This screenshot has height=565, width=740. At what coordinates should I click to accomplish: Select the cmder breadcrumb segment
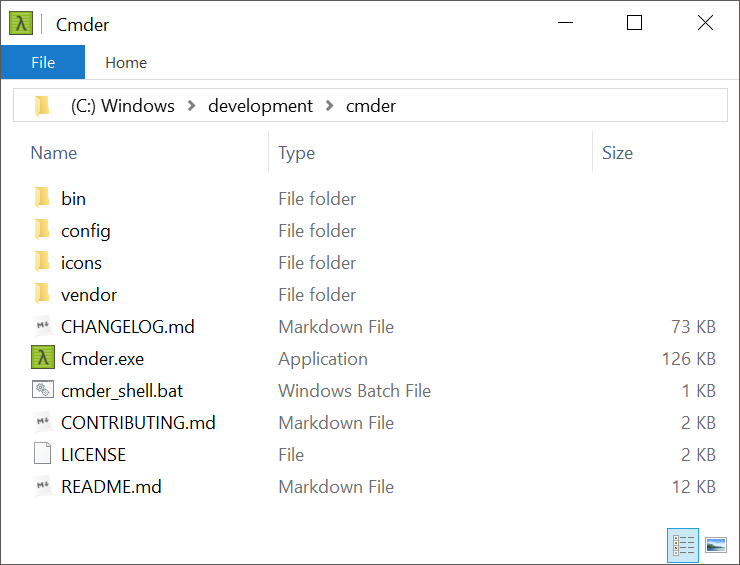point(371,106)
